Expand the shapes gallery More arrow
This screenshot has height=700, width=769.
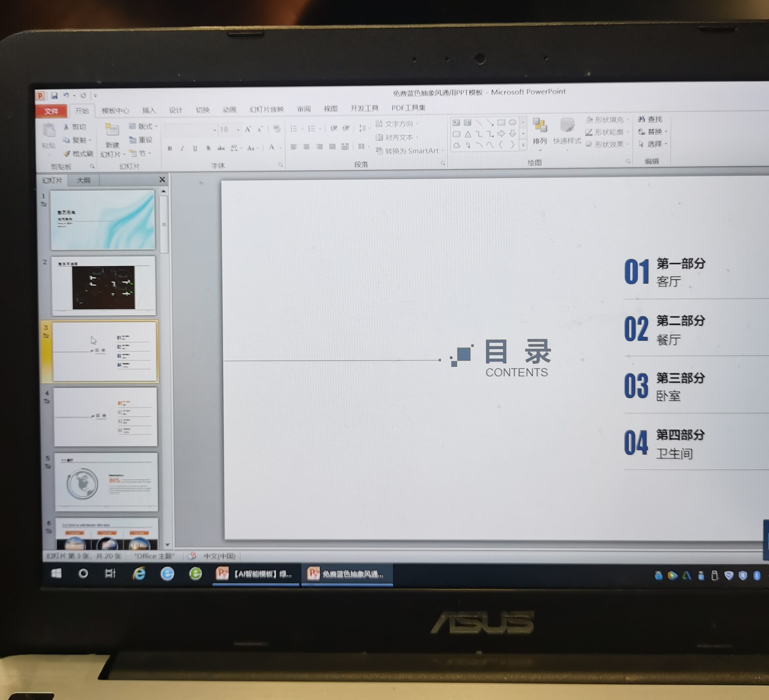coord(523,145)
